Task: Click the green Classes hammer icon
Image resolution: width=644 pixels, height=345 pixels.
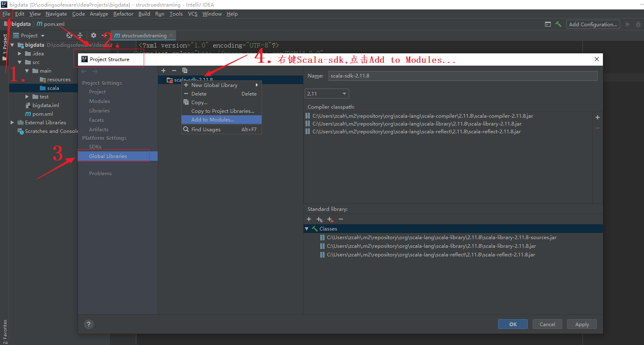Action: tap(315, 228)
